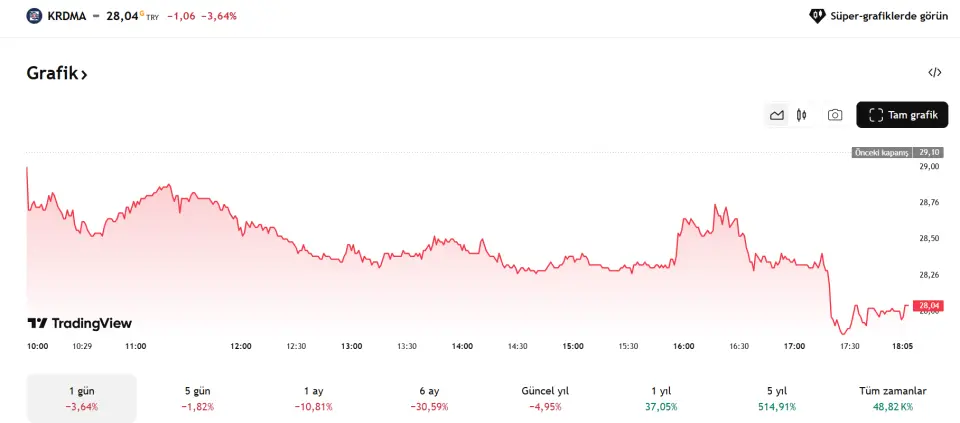Click the fullscreen brackets icon on Tam grafik

coord(876,115)
